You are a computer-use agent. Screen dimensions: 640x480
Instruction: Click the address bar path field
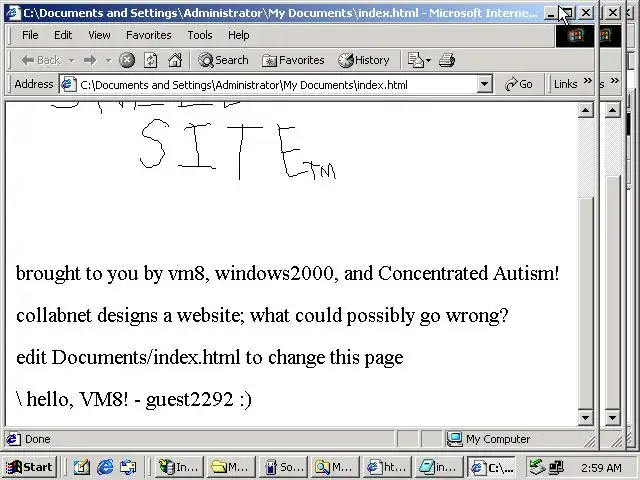278,85
